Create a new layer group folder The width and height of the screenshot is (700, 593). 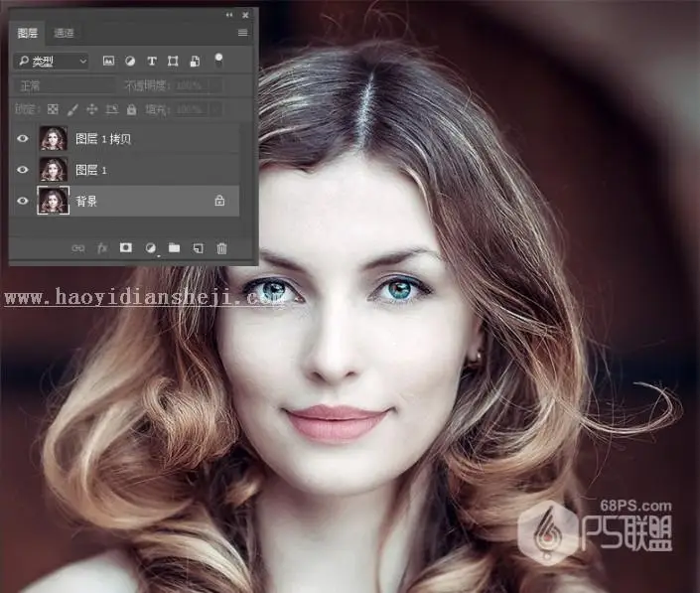coord(174,247)
